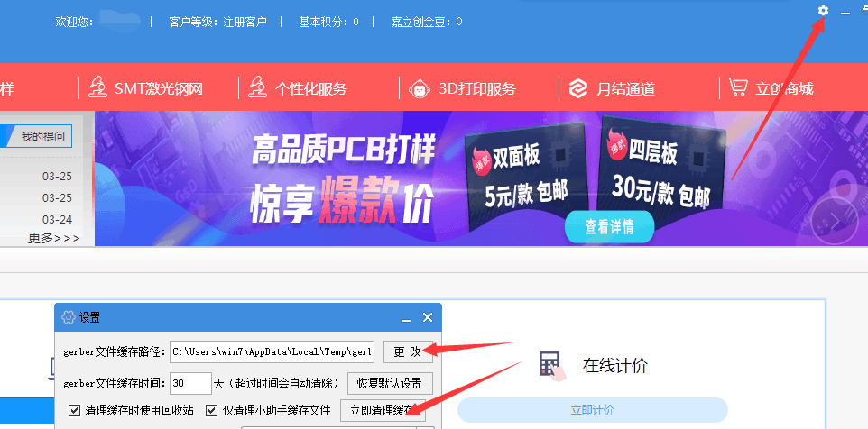Click the 个性化服务 icon
868x429 pixels.
pyautogui.click(x=257, y=87)
